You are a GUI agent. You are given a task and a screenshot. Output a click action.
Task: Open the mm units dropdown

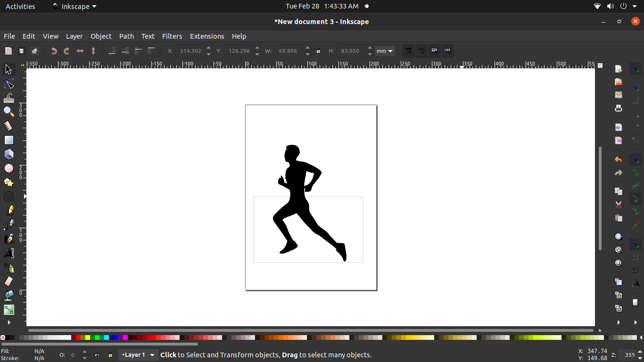(385, 51)
